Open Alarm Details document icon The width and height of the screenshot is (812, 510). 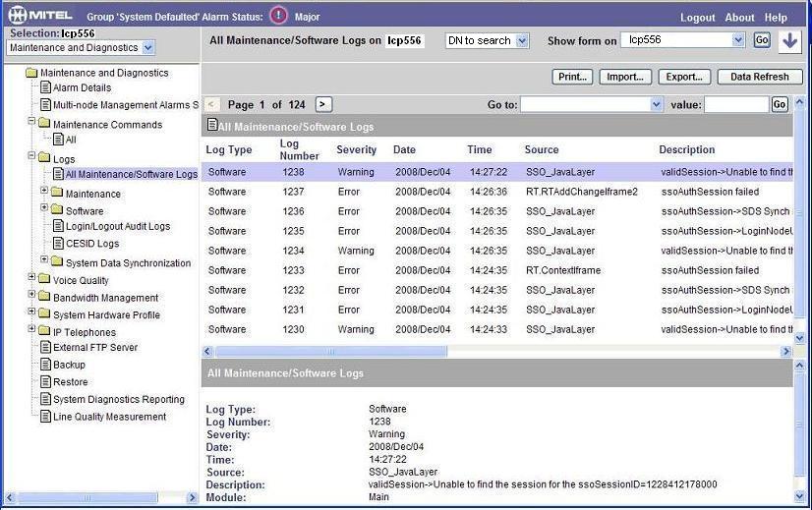pos(45,87)
